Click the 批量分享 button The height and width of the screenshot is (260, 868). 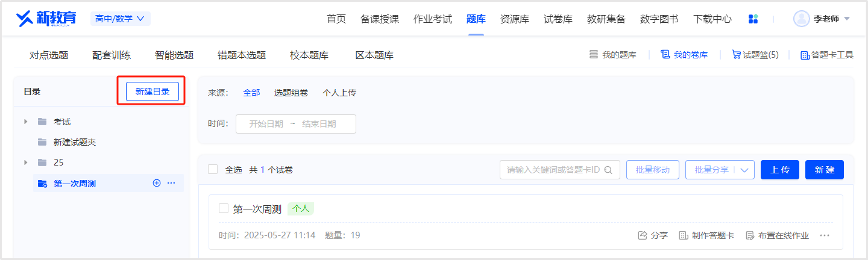coord(712,170)
